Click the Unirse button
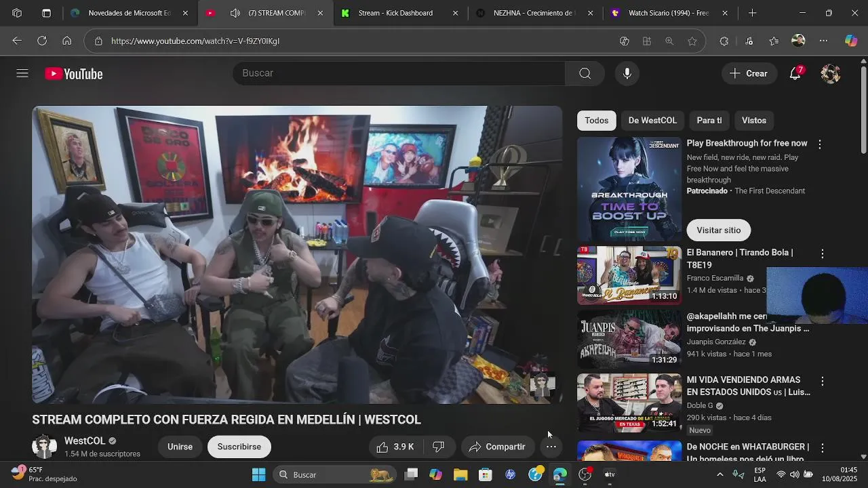 [x=180, y=447]
